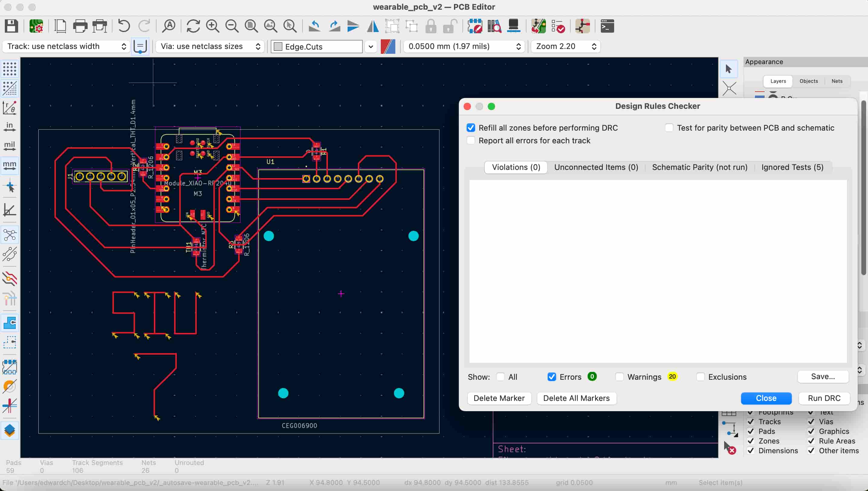Open the Zoom 2.20 dropdown

pyautogui.click(x=566, y=47)
